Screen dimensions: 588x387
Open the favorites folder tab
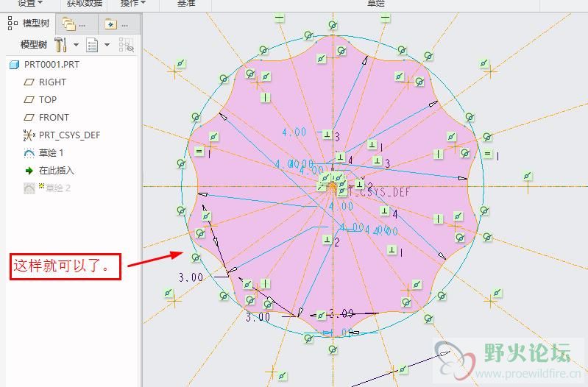(116, 25)
